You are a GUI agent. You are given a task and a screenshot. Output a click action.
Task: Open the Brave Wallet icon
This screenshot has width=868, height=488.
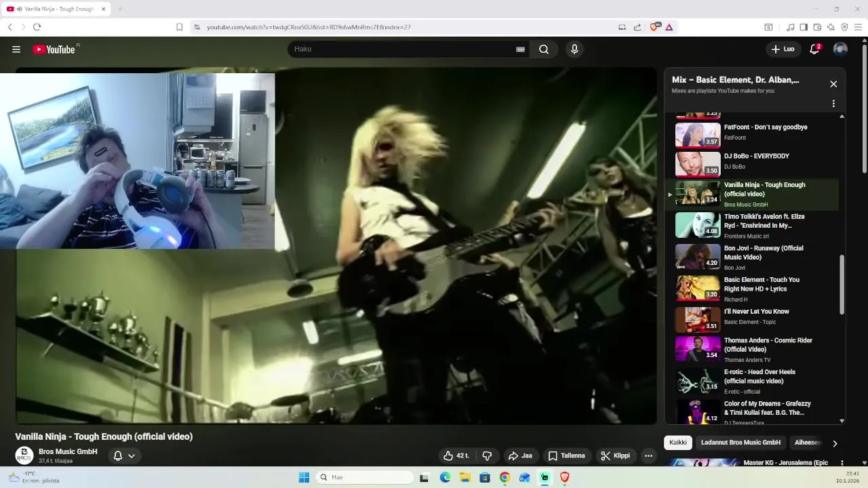817,27
